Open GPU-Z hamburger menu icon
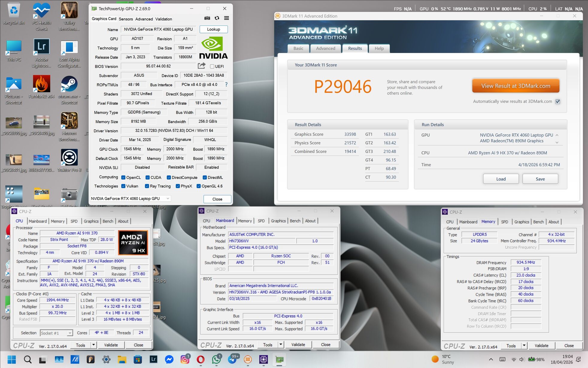The width and height of the screenshot is (588, 368). (x=227, y=18)
